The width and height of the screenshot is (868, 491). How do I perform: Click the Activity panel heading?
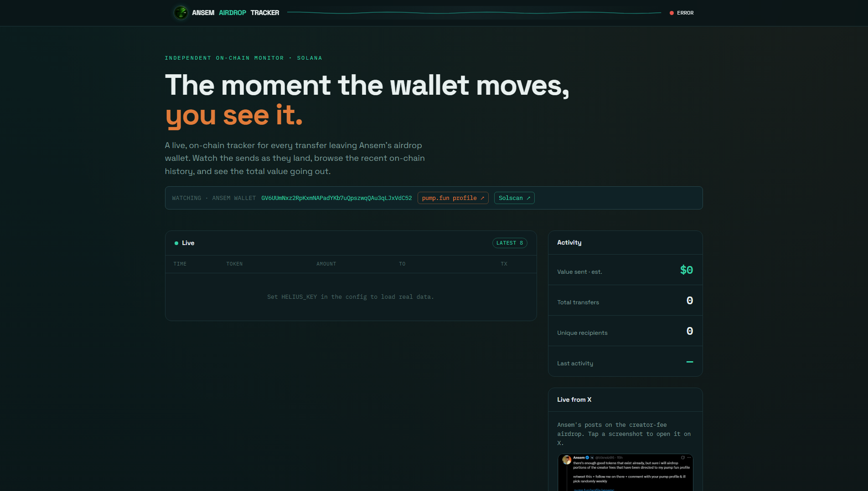coord(569,243)
